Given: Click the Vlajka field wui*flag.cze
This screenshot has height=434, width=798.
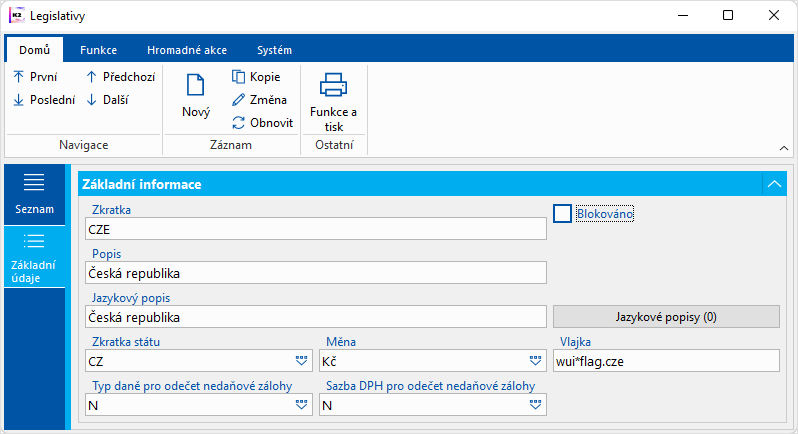Looking at the screenshot, I should [666, 361].
